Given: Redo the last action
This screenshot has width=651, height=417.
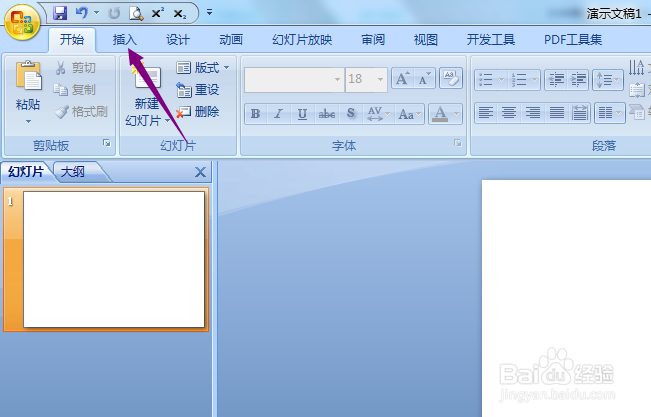Looking at the screenshot, I should click(x=114, y=13).
